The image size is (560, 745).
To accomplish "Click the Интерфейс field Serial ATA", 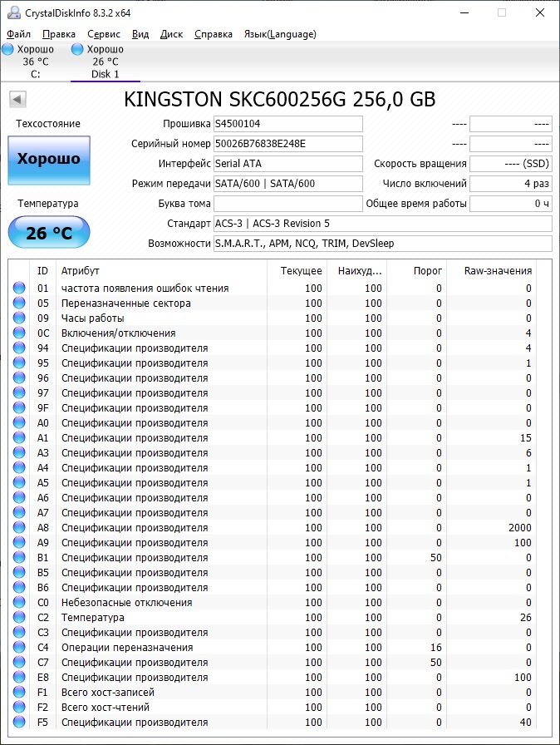I will (288, 164).
